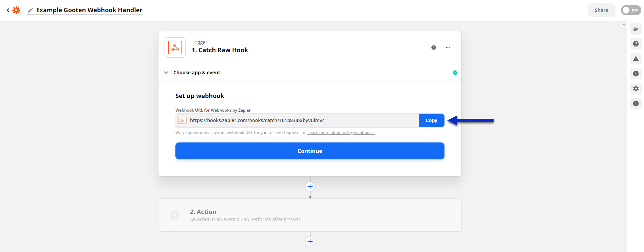Check the green completed status icon
644x252 pixels.
(x=455, y=73)
